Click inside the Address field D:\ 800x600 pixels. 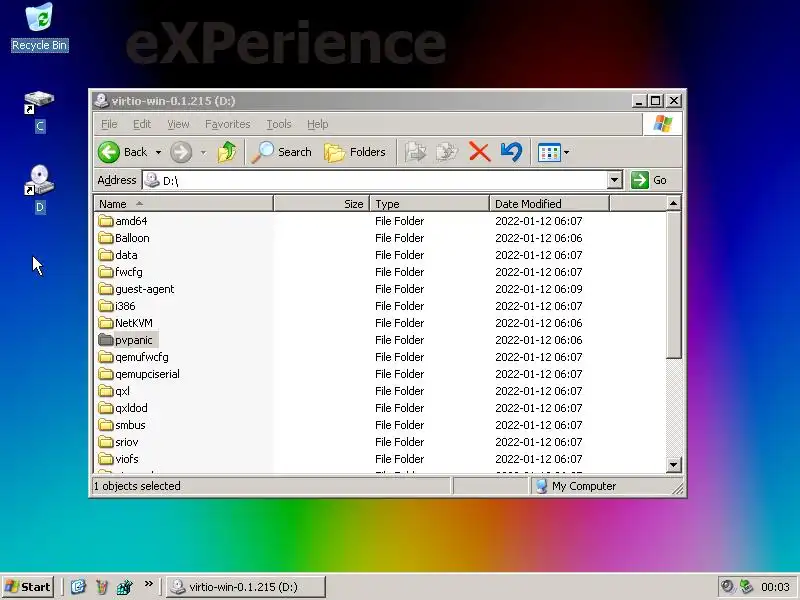tap(375, 180)
